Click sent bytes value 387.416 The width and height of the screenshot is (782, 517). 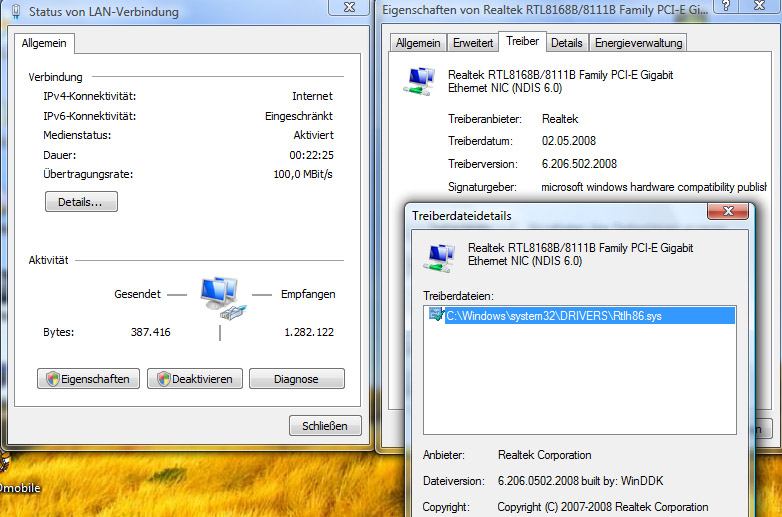(x=151, y=332)
